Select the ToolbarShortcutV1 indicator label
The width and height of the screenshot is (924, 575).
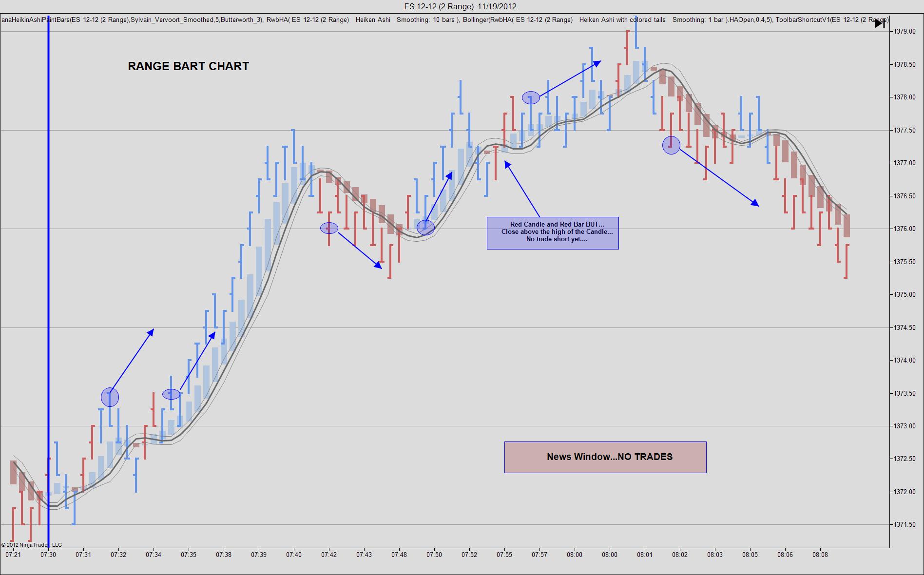pyautogui.click(x=832, y=20)
